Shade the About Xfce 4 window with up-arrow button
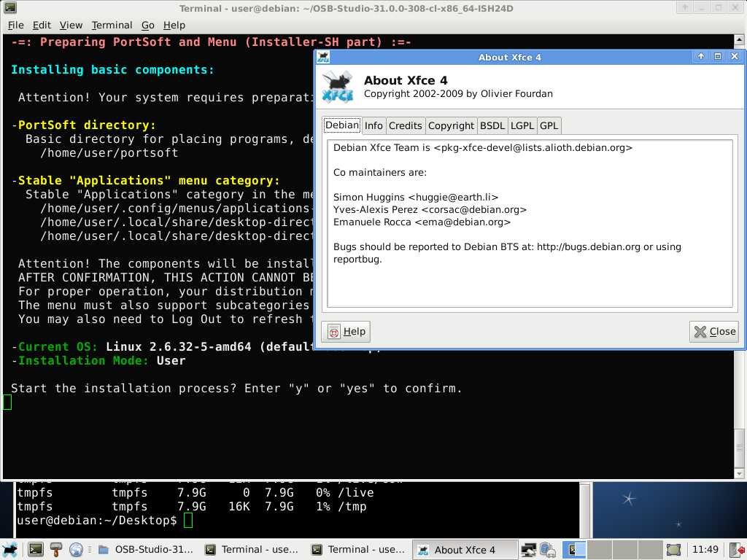The image size is (747, 560). [x=701, y=57]
